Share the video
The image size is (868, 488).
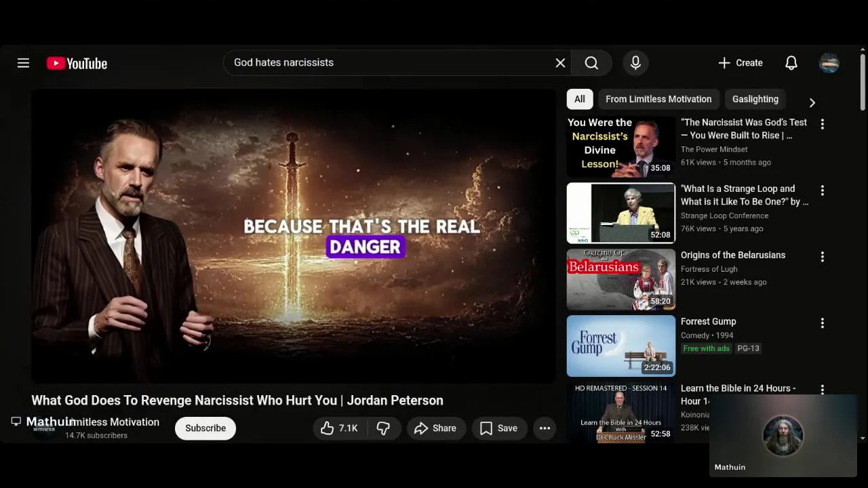tap(435, 428)
